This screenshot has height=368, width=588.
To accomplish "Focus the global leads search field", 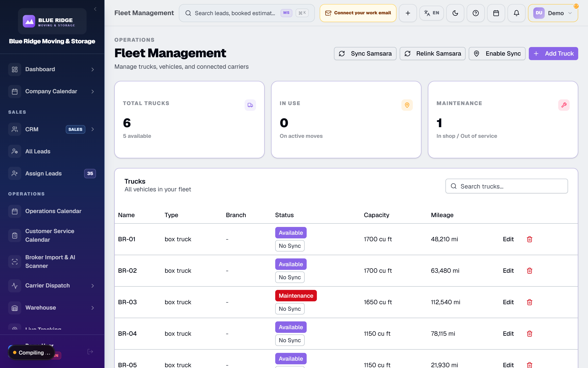I will tap(247, 13).
